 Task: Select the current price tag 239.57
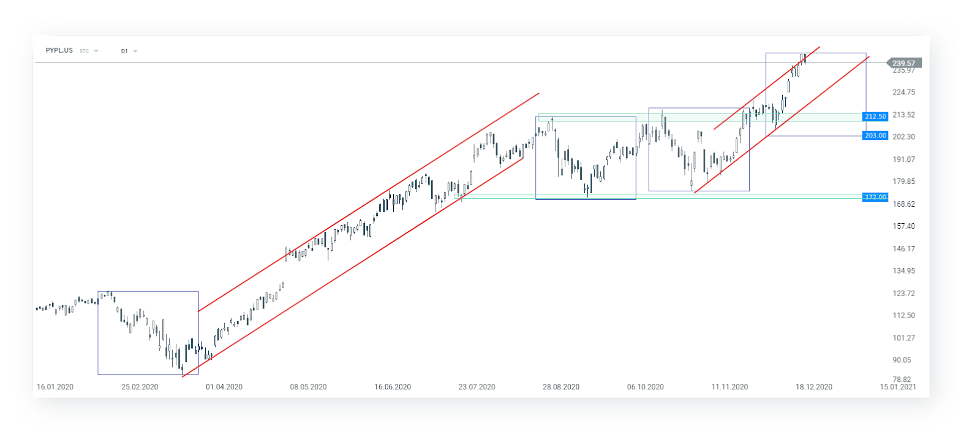pyautogui.click(x=904, y=63)
